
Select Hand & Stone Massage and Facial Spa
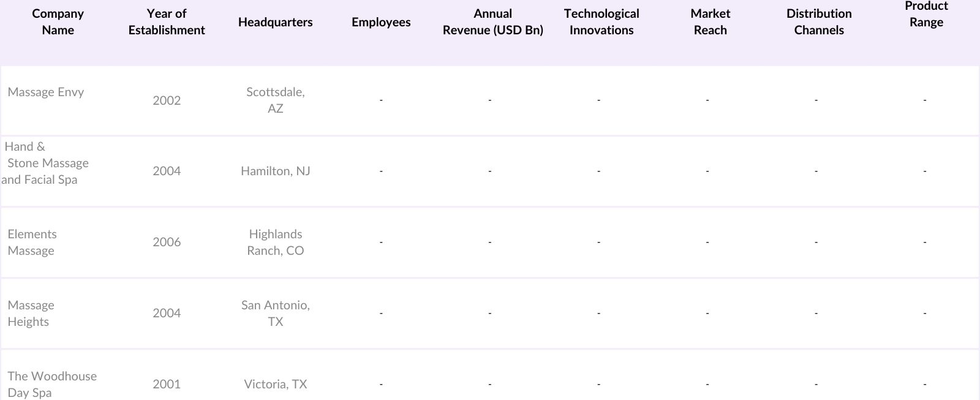tap(47, 163)
